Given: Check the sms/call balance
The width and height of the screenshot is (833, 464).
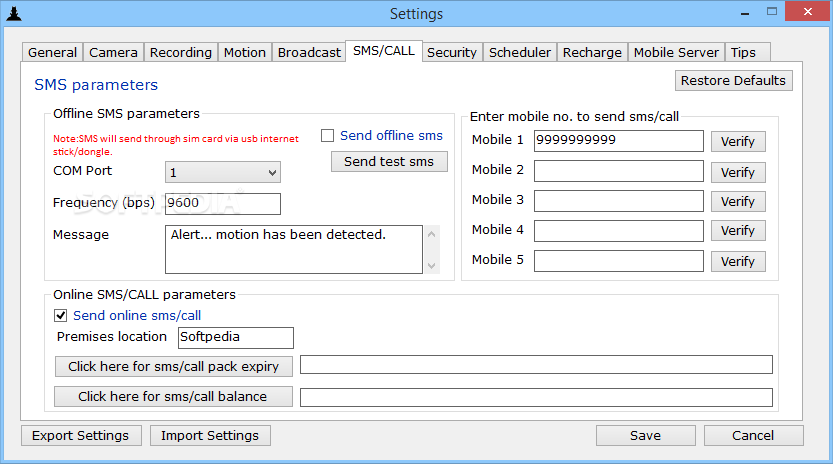Looking at the screenshot, I should point(173,396).
